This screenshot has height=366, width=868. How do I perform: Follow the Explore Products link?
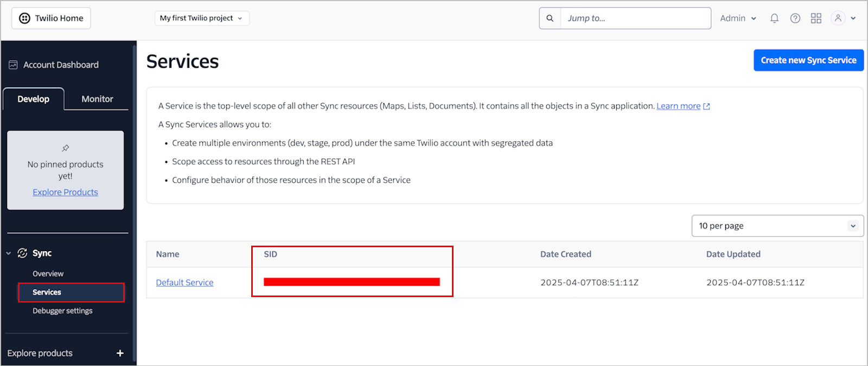[65, 192]
